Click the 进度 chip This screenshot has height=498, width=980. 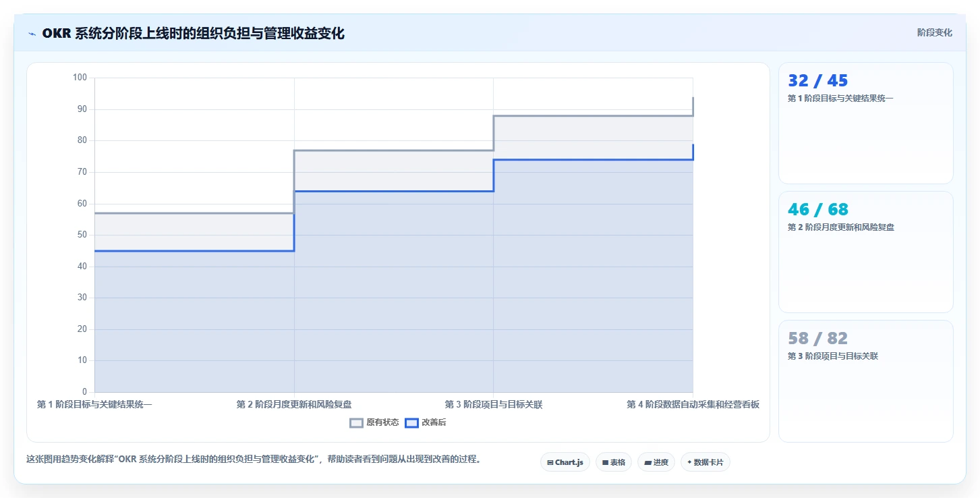coord(656,462)
